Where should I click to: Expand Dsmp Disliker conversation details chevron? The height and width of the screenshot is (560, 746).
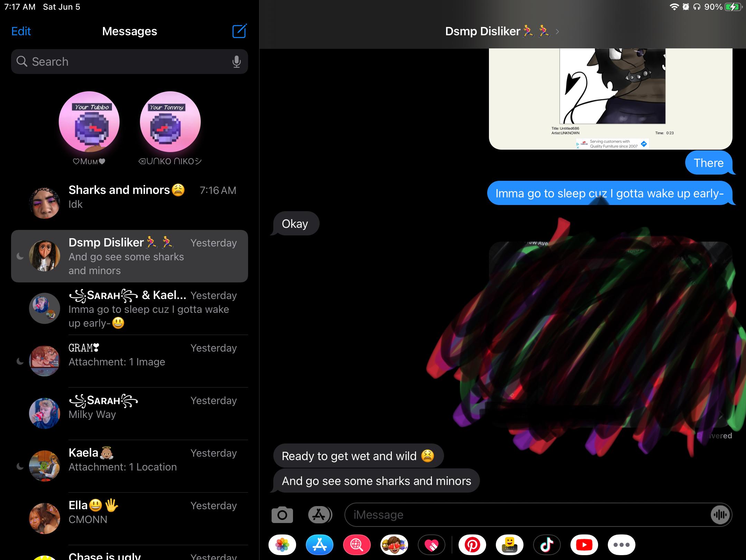click(557, 32)
